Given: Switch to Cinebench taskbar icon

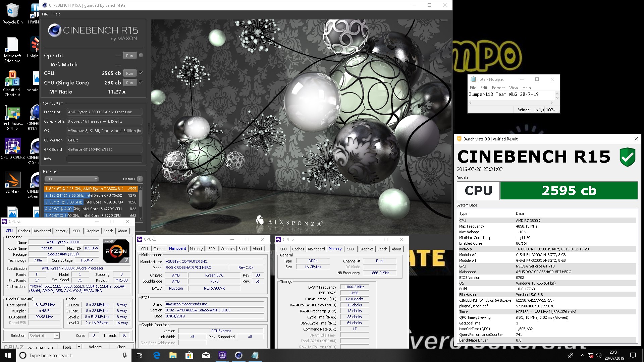Looking at the screenshot, I should tap(238, 355).
